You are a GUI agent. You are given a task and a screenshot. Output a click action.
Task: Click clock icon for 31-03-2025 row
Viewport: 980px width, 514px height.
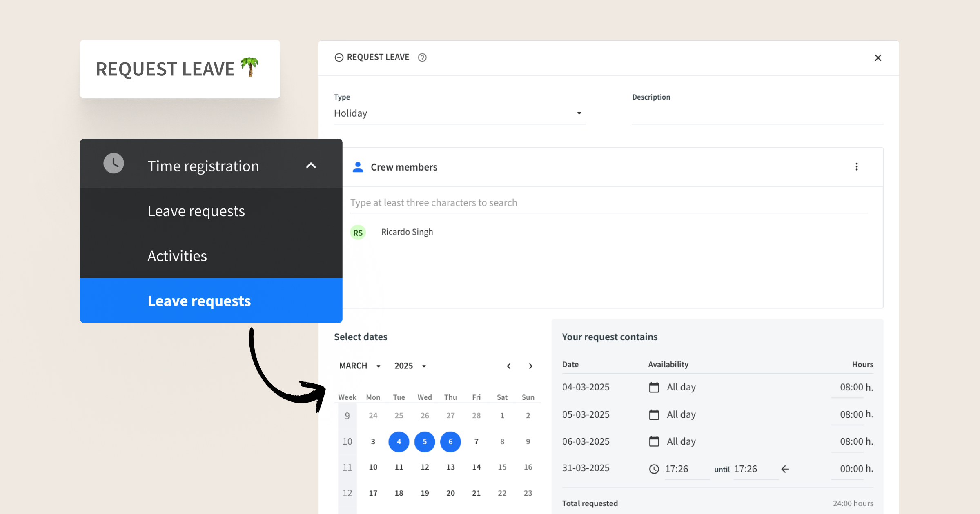coord(654,469)
